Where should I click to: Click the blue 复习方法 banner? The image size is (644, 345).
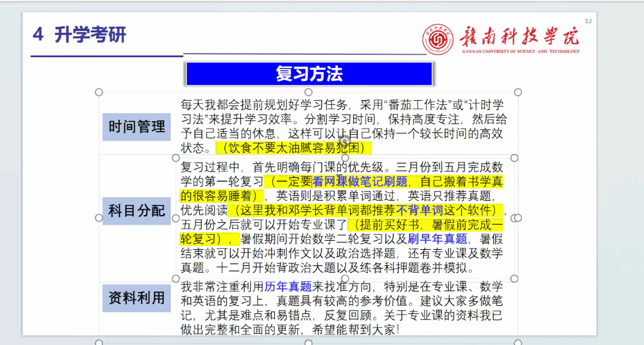[x=309, y=74]
